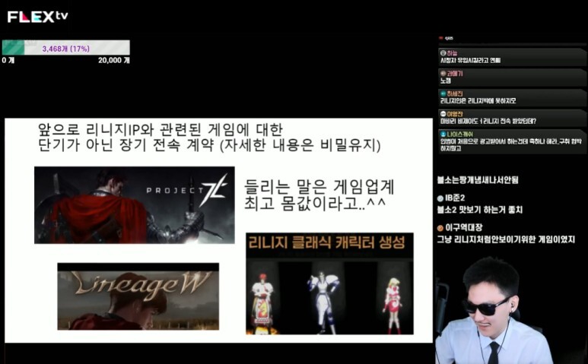Click the slide line '최고 몸값이라고..^^'
Viewport: 588px width, 364px height.
coord(315,204)
